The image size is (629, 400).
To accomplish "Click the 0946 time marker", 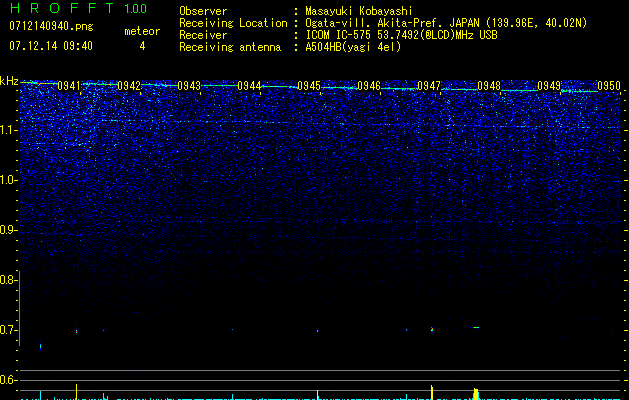I will pos(369,86).
